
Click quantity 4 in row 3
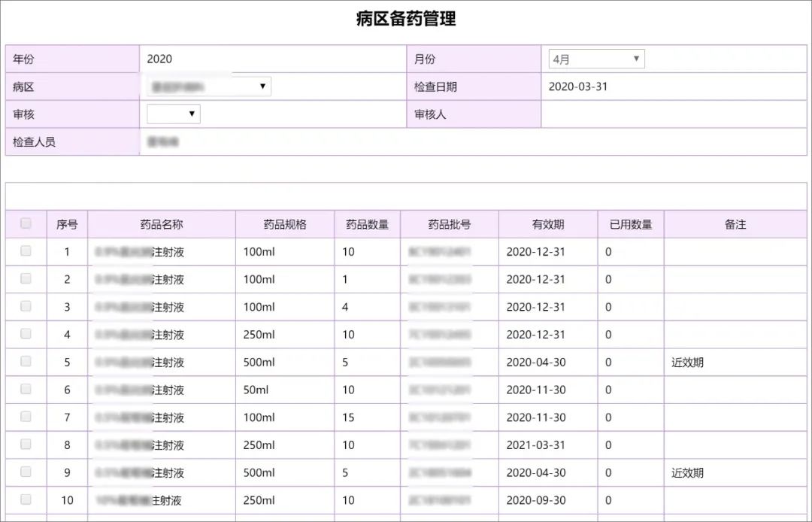(345, 307)
